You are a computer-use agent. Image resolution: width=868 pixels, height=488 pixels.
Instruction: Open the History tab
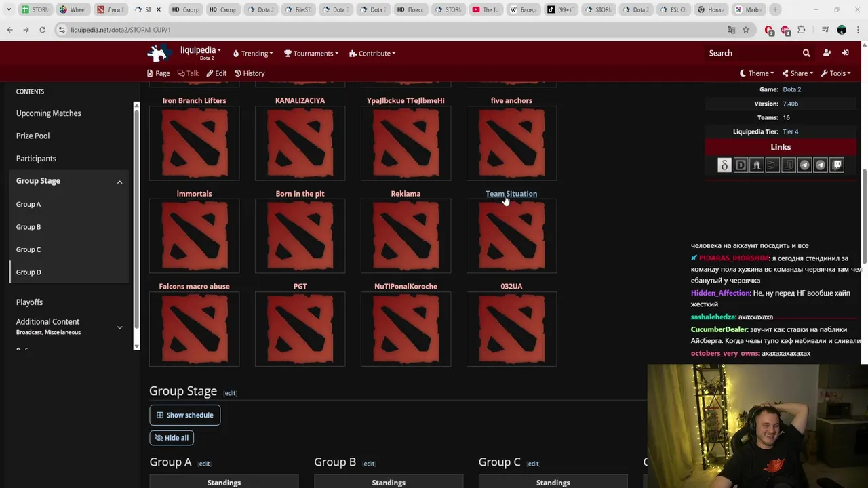point(250,73)
